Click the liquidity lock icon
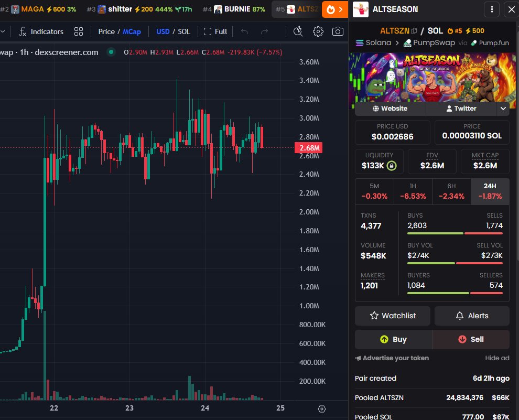The height and width of the screenshot is (420, 519). point(392,166)
